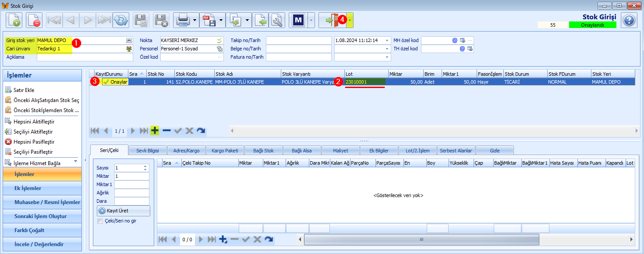The width and height of the screenshot is (644, 254).
Task: Click the exit door icon
Action: click(x=332, y=20)
